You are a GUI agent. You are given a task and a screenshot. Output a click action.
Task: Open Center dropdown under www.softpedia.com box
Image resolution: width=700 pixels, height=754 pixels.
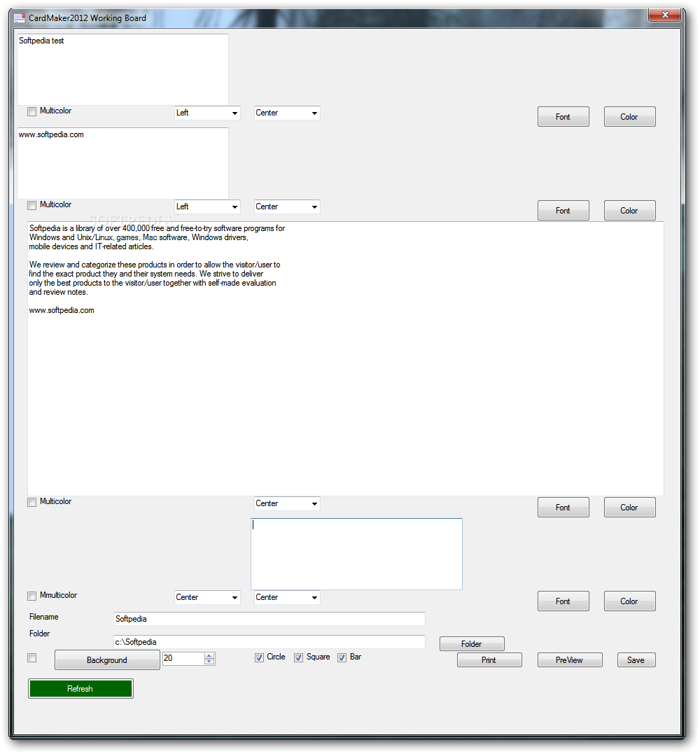click(x=287, y=207)
